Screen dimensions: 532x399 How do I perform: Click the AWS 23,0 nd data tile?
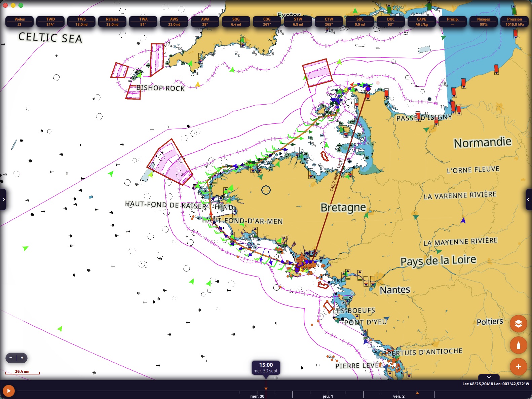pos(174,22)
